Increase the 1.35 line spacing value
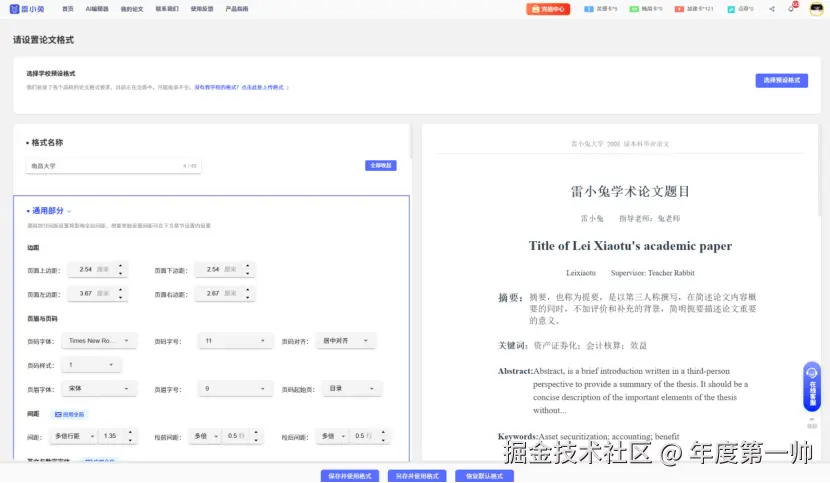830x483 pixels. [x=130, y=433]
